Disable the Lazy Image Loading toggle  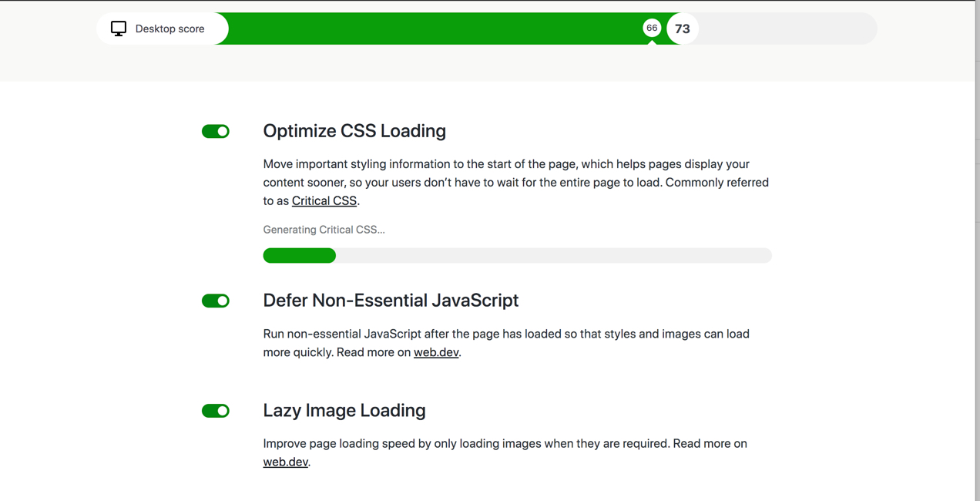[216, 411]
